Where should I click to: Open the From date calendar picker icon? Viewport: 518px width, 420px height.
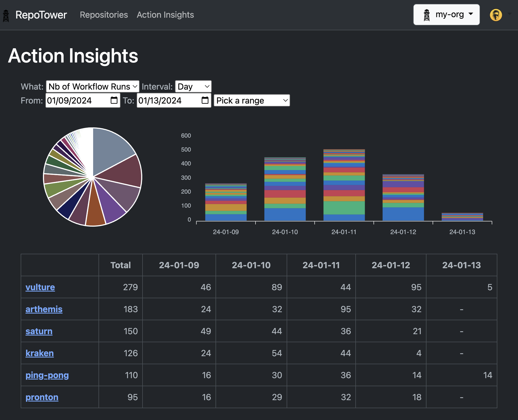coord(114,100)
